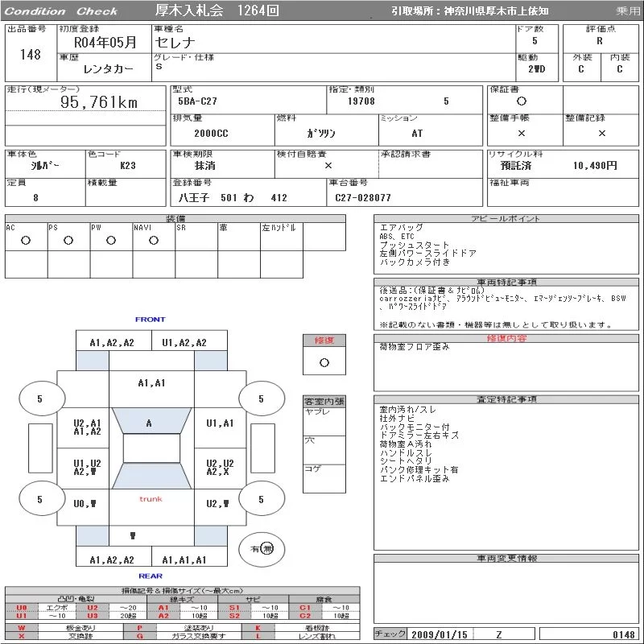The width and height of the screenshot is (644, 644).
Task: Select the transmission value AT
Action: (x=417, y=133)
